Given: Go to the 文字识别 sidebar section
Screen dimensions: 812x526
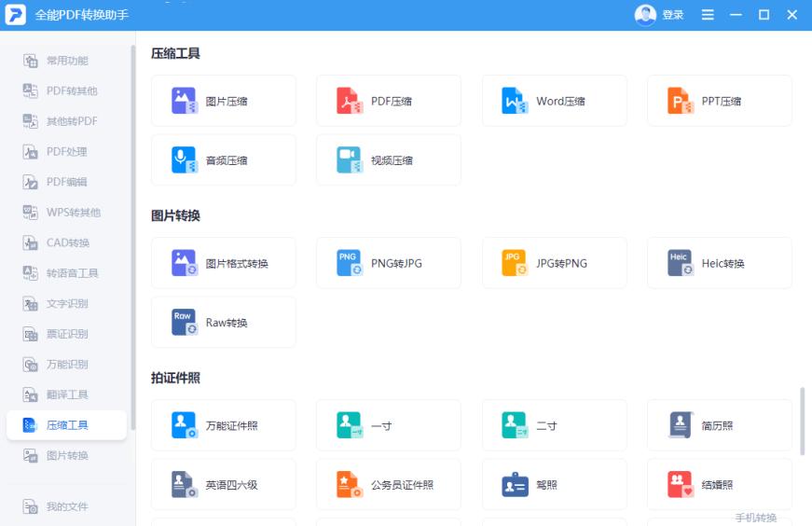Looking at the screenshot, I should click(x=67, y=304).
